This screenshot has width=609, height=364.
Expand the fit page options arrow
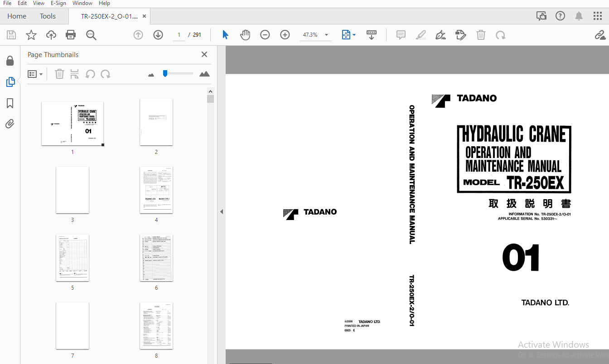click(354, 35)
